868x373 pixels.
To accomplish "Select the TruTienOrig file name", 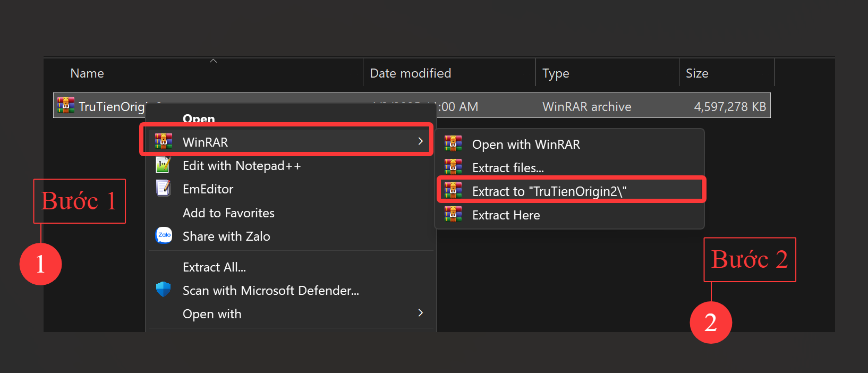I will pyautogui.click(x=112, y=107).
